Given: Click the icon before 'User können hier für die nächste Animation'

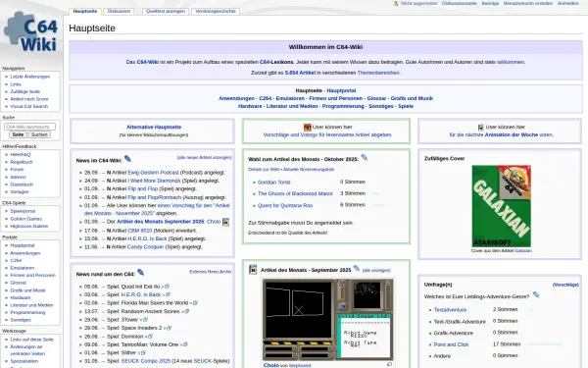Looking at the screenshot, I should coord(481,128).
